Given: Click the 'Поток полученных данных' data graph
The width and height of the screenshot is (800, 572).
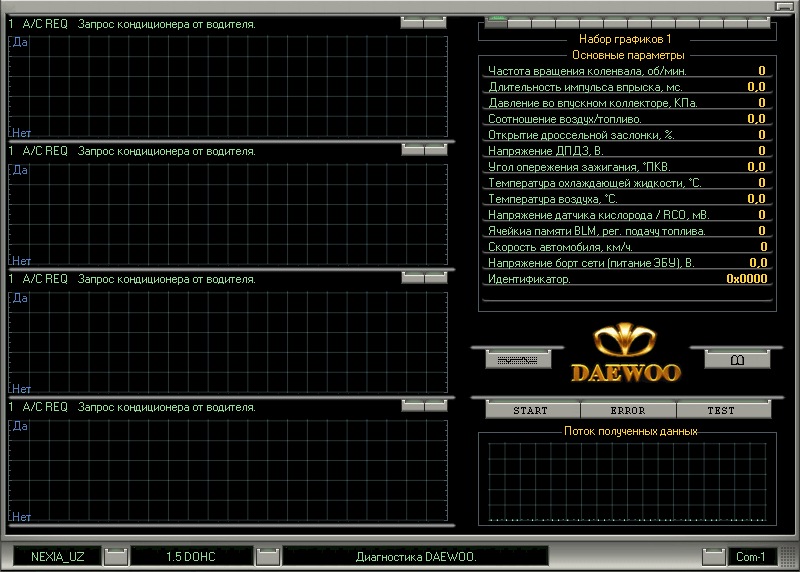Looking at the screenshot, I should pos(627,482).
